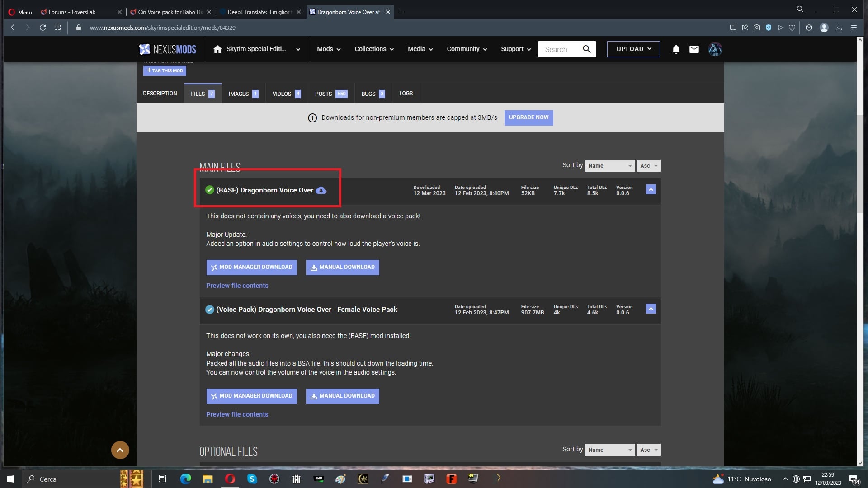Open Opera extensions cube icon
Viewport: 868px width, 488px height.
point(809,28)
